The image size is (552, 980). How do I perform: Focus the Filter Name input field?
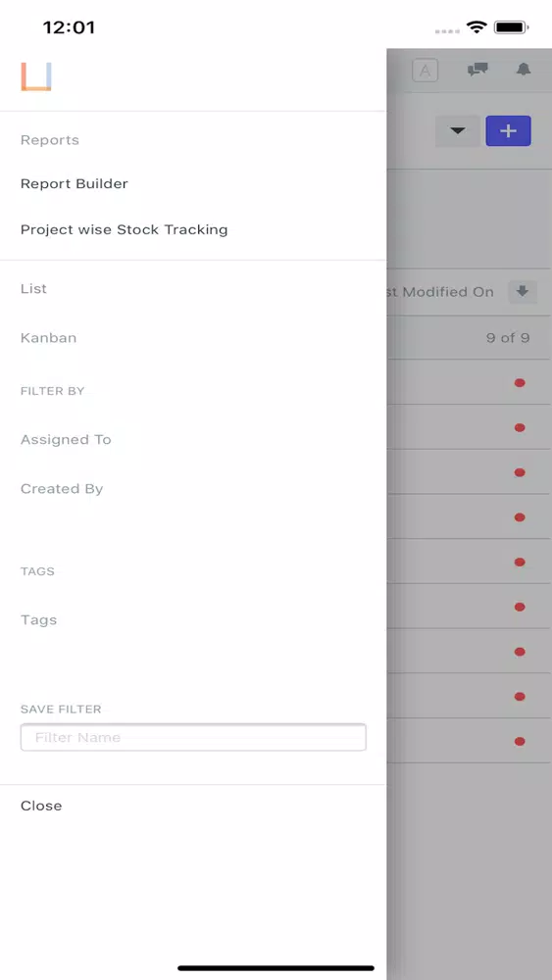(193, 738)
